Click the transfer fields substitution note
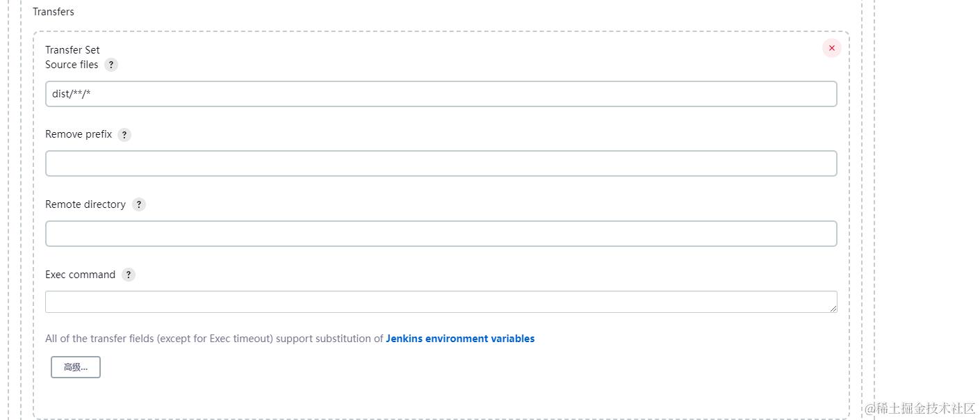Screen dimensions: 980x420 (214, 339)
